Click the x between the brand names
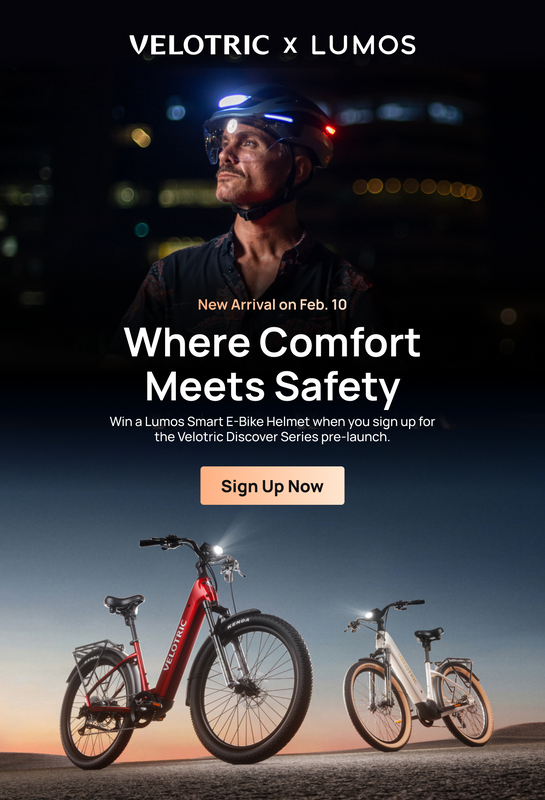This screenshot has width=545, height=800. click(290, 46)
